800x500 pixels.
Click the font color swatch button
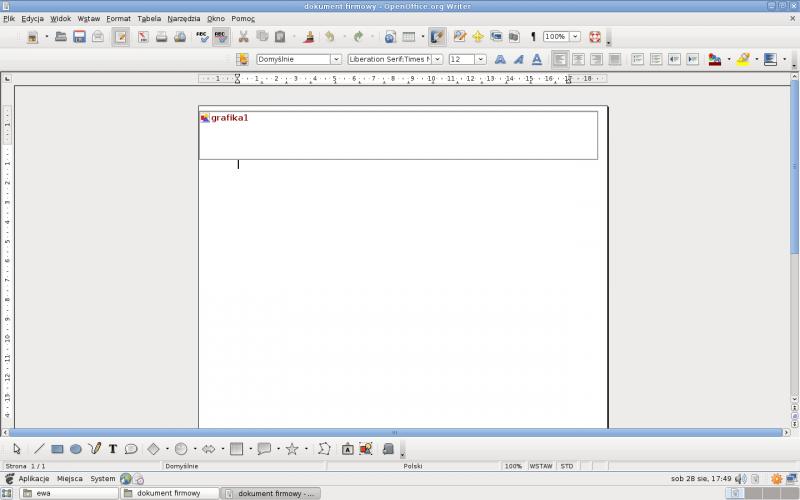(714, 60)
